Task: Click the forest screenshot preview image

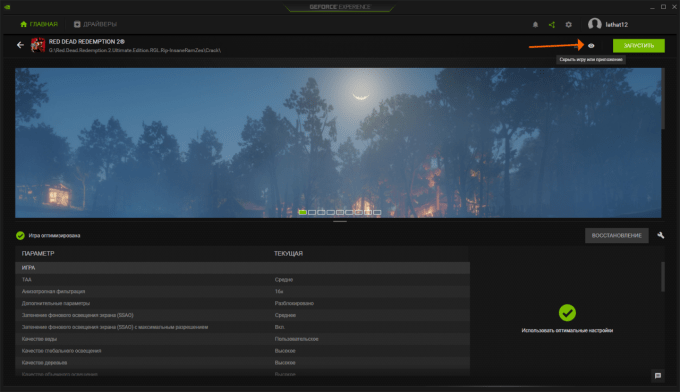Action: [338, 142]
